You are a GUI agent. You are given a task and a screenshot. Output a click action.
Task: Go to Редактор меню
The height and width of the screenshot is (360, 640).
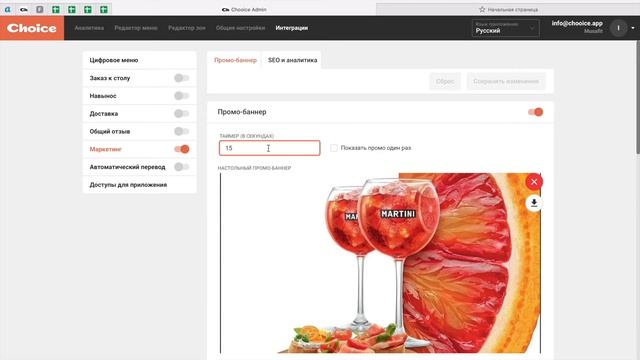tap(136, 28)
